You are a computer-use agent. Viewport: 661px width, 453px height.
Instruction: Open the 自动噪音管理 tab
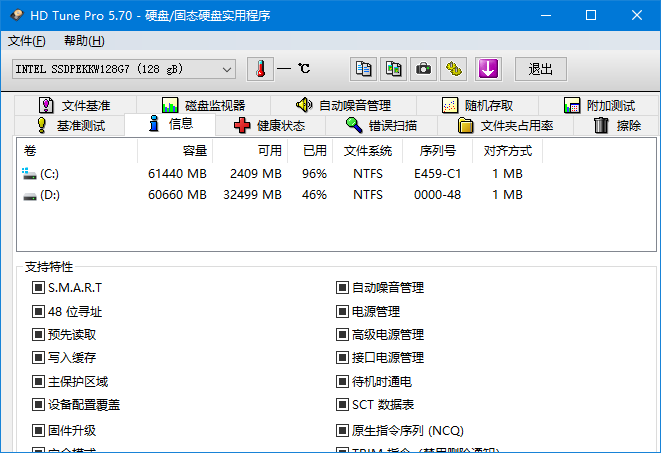[343, 105]
